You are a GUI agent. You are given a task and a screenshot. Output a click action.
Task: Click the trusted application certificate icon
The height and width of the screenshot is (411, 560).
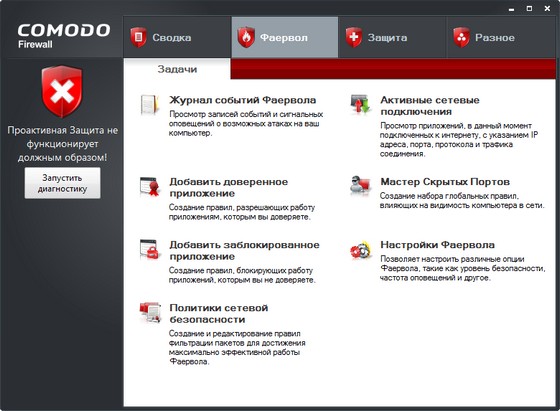[x=150, y=186]
